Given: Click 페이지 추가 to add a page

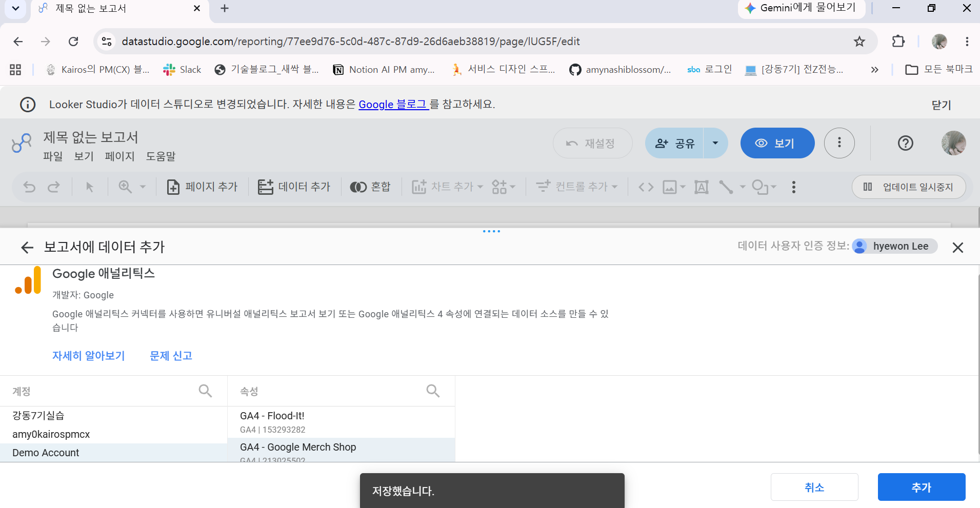Looking at the screenshot, I should (203, 187).
